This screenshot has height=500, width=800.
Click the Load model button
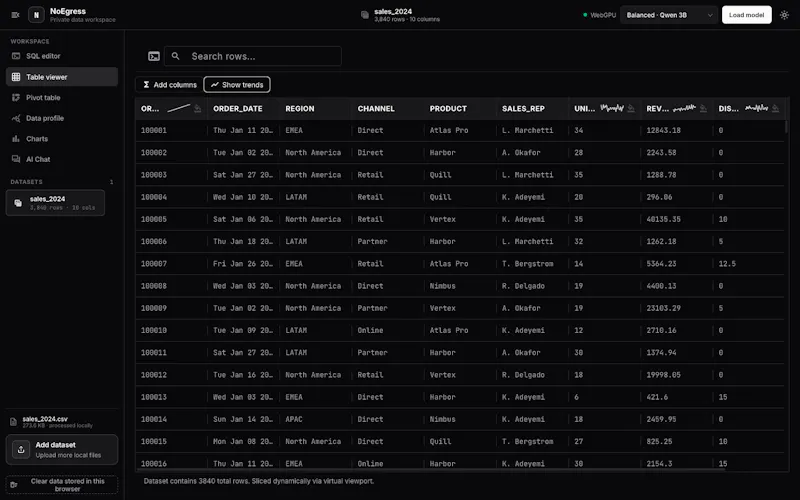(746, 15)
